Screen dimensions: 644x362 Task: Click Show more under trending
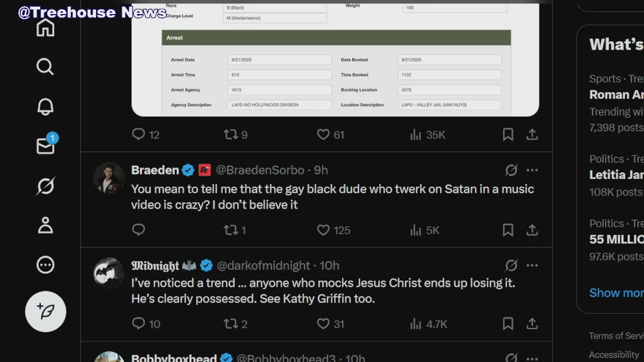tap(616, 293)
